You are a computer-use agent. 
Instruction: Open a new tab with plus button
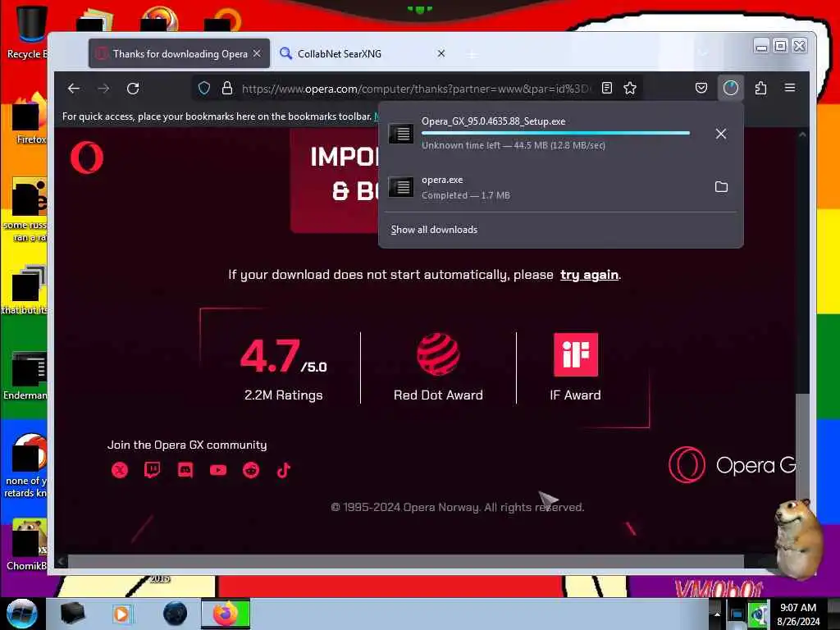(x=472, y=54)
